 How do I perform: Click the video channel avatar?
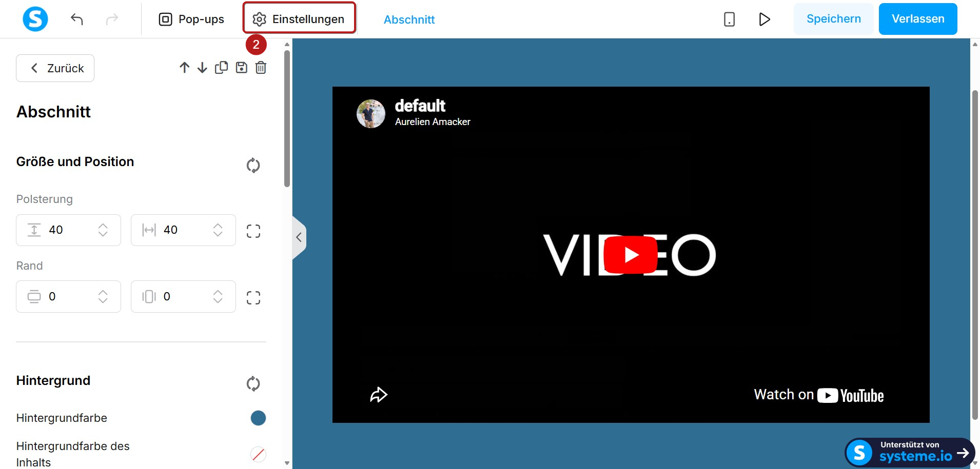point(371,114)
